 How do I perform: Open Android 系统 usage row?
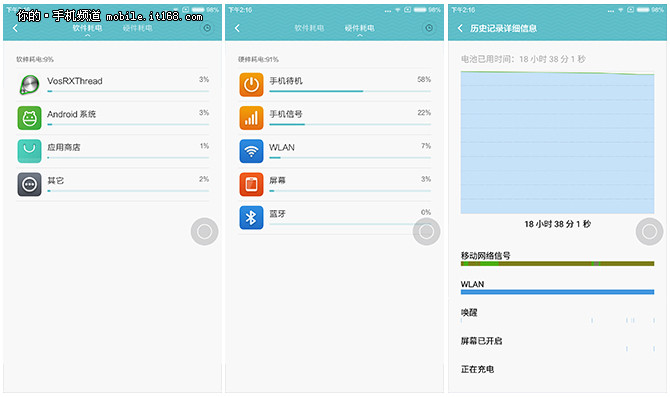(113, 118)
